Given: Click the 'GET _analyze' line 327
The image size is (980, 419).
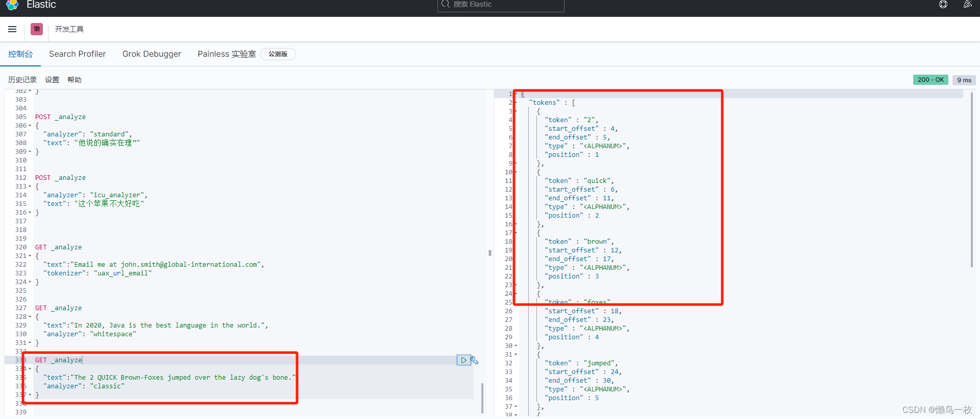Looking at the screenshot, I should pos(58,308).
